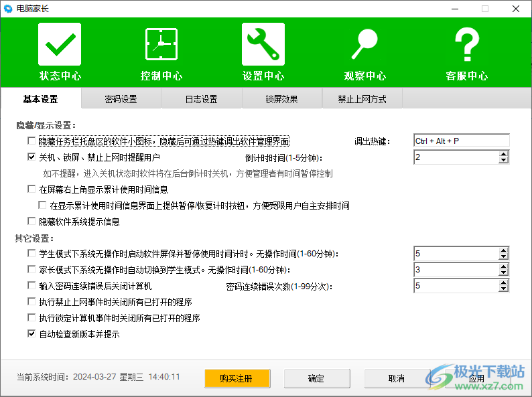The image size is (532, 397).
Task: Open the 状态中心 checkmark icon
Action: 60,44
